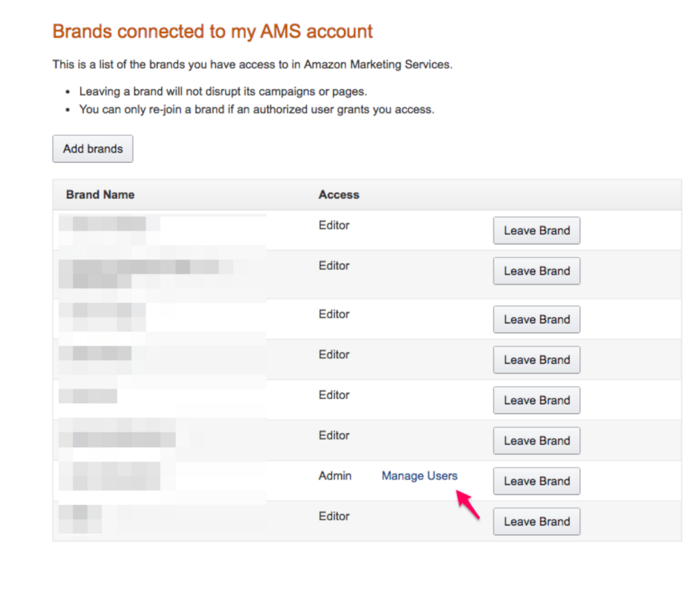The image size is (700, 591).
Task: Open the Manage Users link
Action: click(x=419, y=476)
